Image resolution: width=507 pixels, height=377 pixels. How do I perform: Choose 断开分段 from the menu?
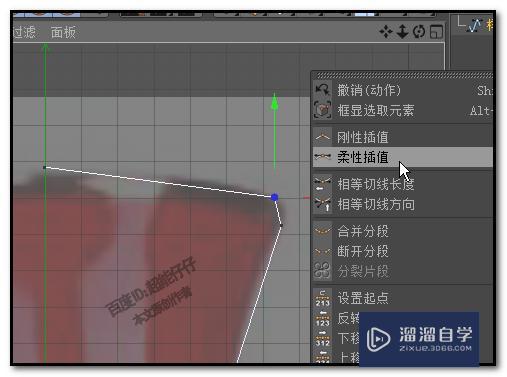tap(402, 251)
